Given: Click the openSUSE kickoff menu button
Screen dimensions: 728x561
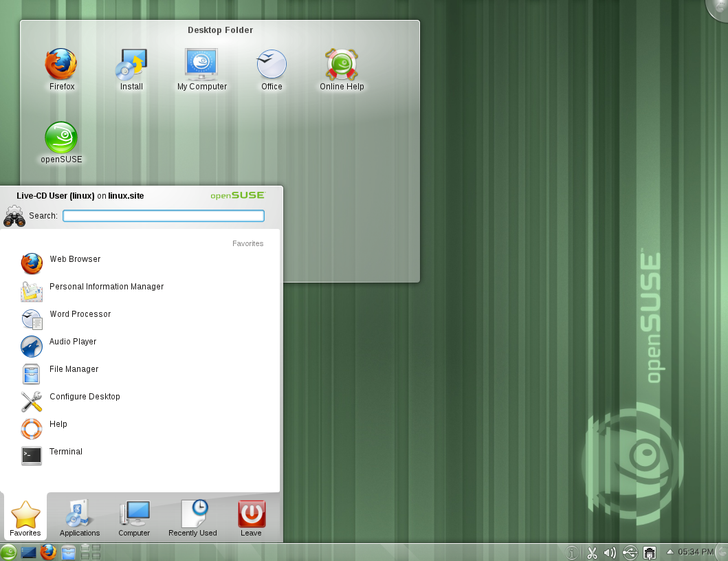Looking at the screenshot, I should (x=9, y=552).
